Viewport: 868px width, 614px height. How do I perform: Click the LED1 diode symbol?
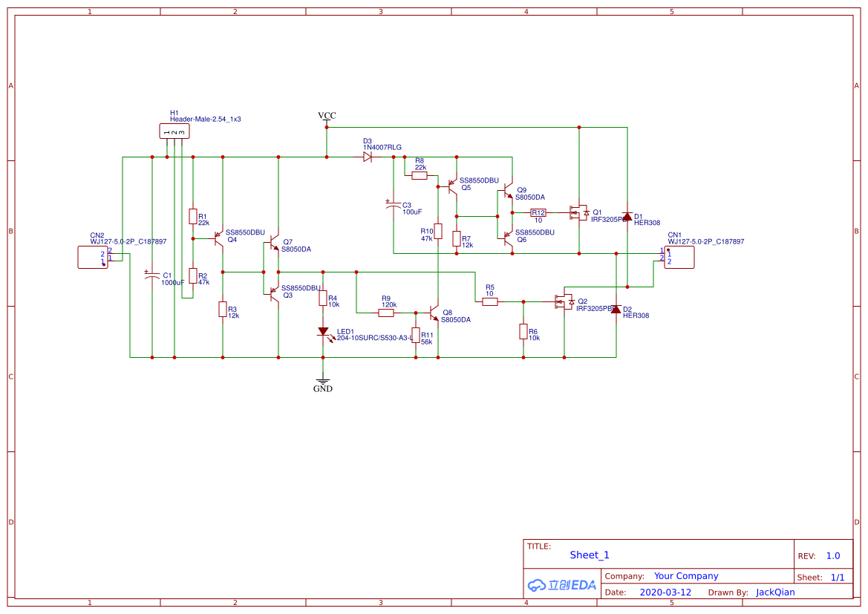pos(324,333)
